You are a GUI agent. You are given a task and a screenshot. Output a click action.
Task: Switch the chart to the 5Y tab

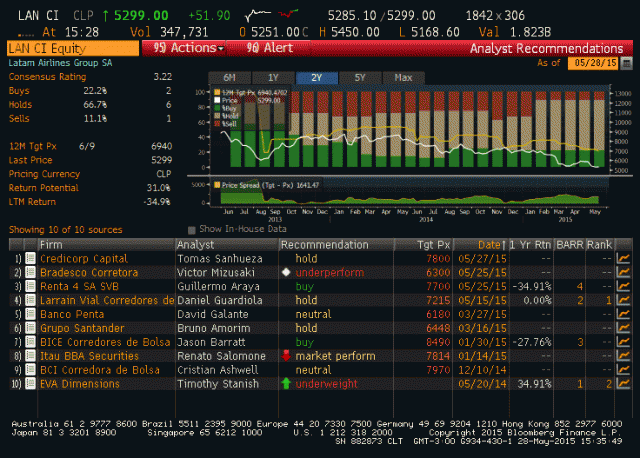click(360, 77)
